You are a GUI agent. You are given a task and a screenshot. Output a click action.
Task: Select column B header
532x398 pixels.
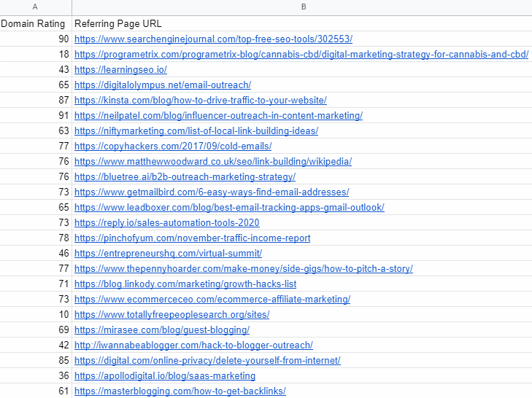[x=302, y=7]
